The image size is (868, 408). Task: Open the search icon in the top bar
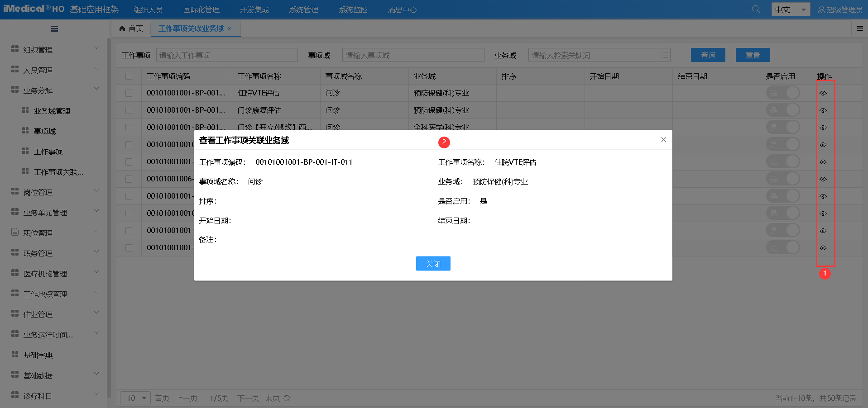(x=755, y=9)
